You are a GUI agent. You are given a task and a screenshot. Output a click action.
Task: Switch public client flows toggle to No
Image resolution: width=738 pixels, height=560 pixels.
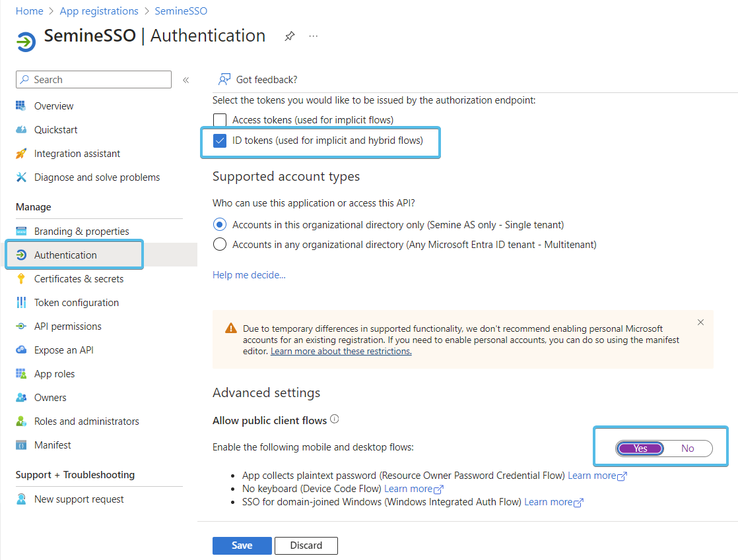[687, 449]
